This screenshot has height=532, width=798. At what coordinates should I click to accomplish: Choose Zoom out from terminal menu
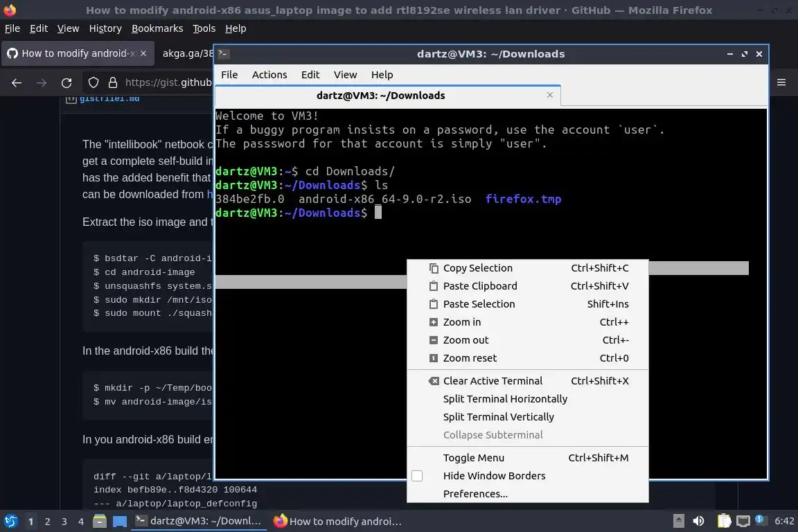point(528,340)
